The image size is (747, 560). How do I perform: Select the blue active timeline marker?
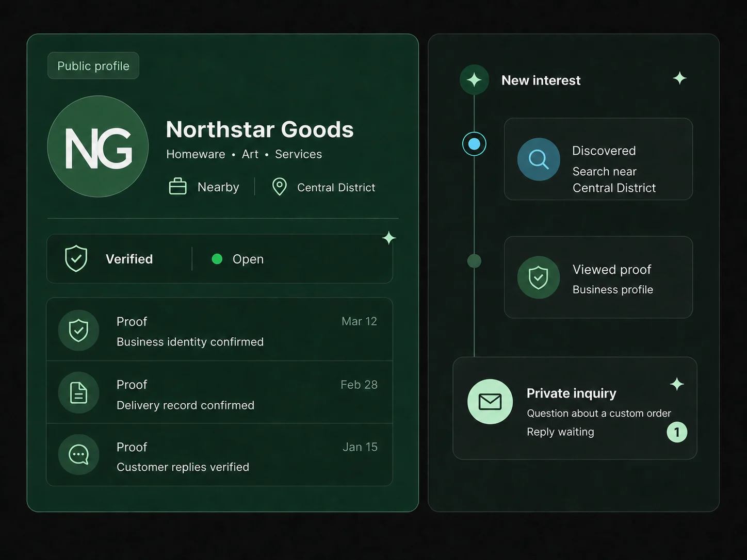474,144
